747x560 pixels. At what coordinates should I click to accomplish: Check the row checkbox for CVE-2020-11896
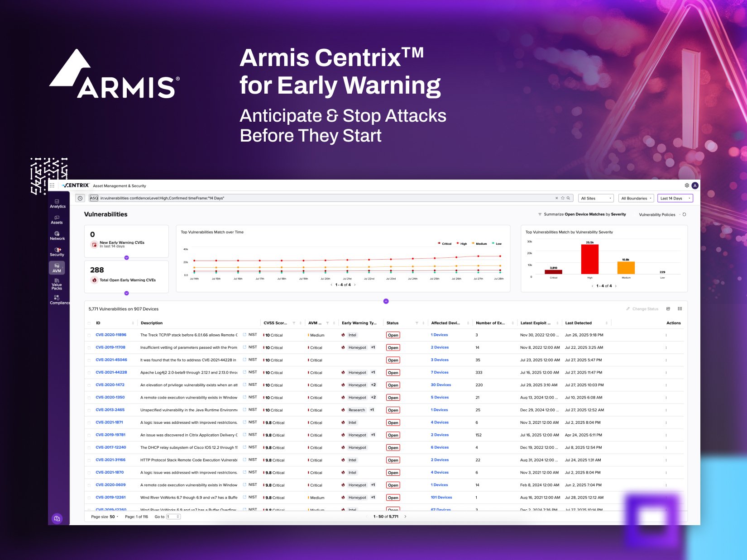point(89,335)
